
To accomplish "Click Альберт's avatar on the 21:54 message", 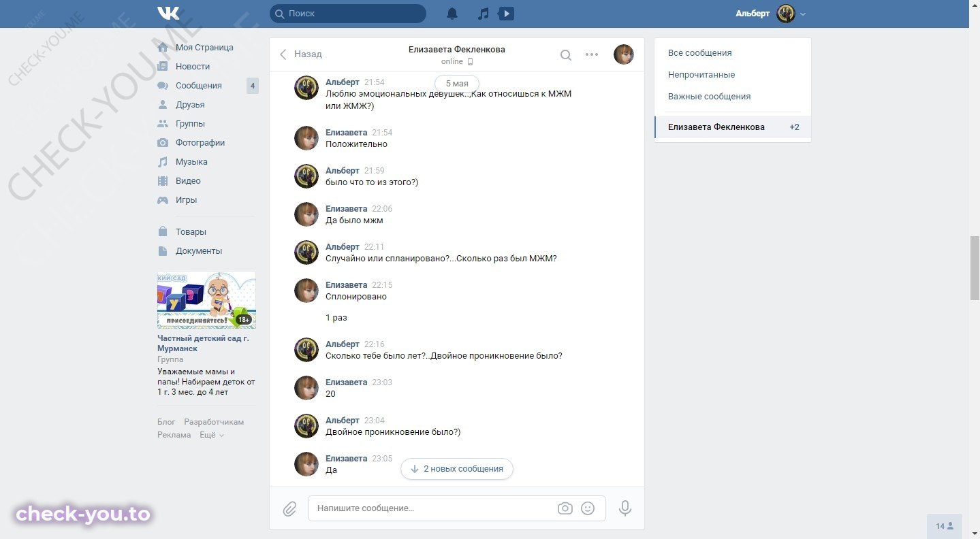I will 306,88.
